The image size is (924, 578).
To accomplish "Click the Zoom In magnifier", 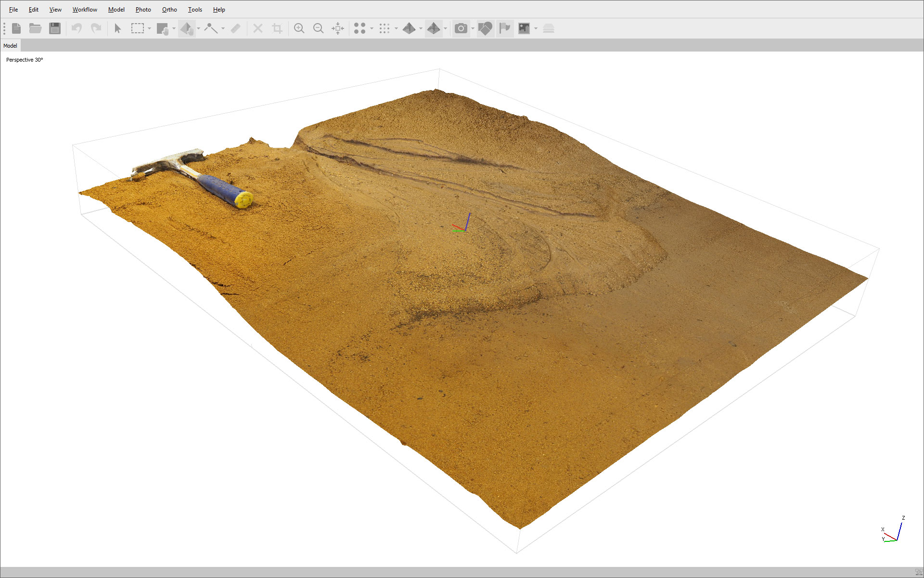I will click(x=299, y=28).
